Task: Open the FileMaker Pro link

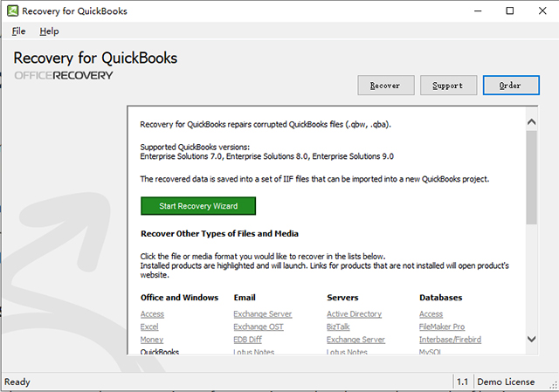Action: pos(442,327)
